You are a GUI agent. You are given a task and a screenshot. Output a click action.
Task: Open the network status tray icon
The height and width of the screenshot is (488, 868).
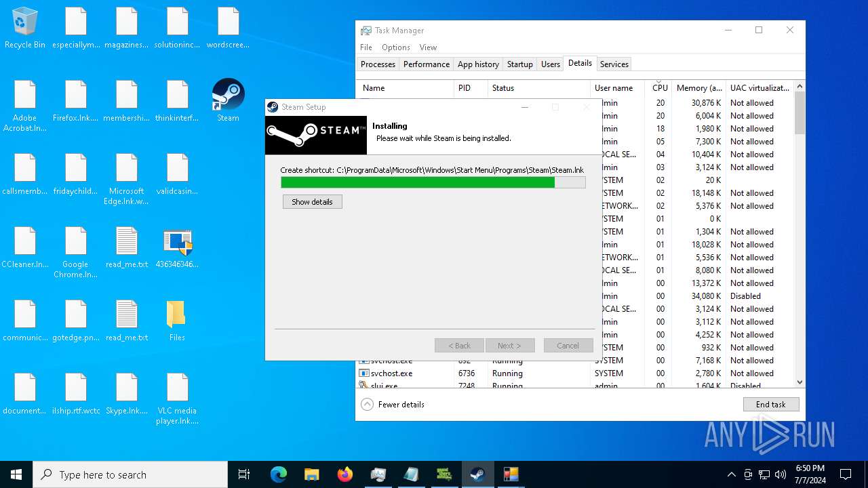tap(764, 474)
